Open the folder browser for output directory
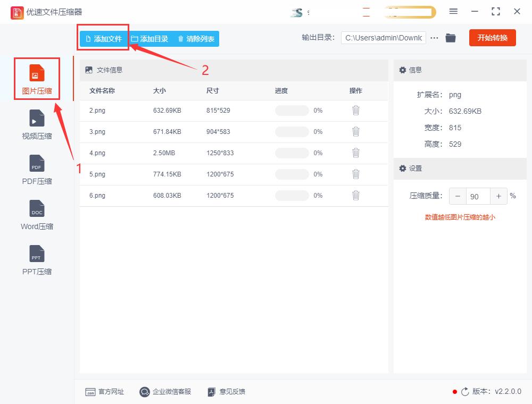The image size is (532, 404). 450,37
